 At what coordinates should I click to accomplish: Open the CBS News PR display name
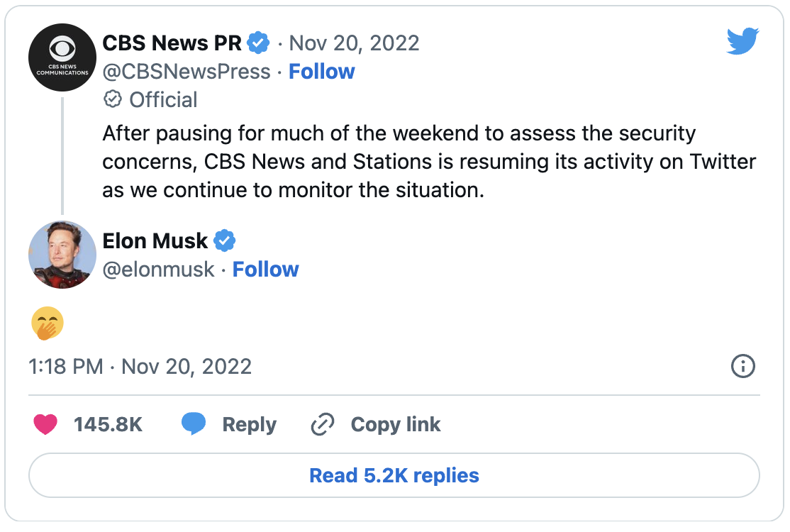pyautogui.click(x=172, y=43)
